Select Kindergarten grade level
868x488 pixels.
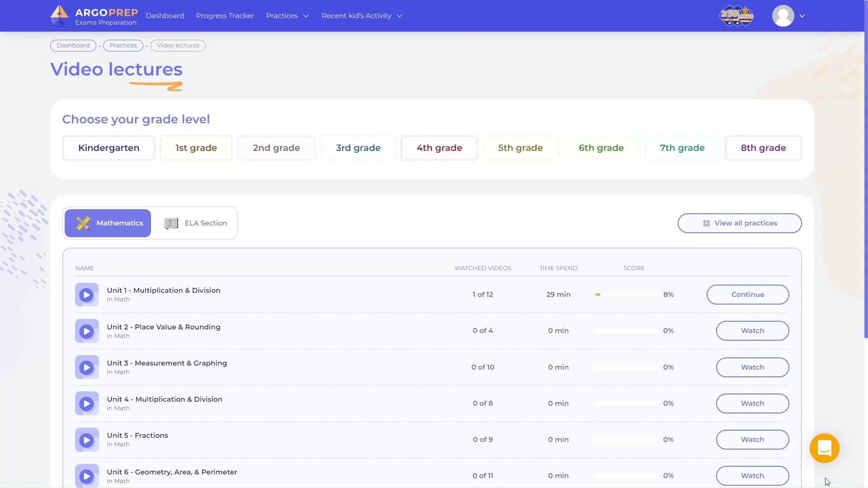[x=109, y=148]
